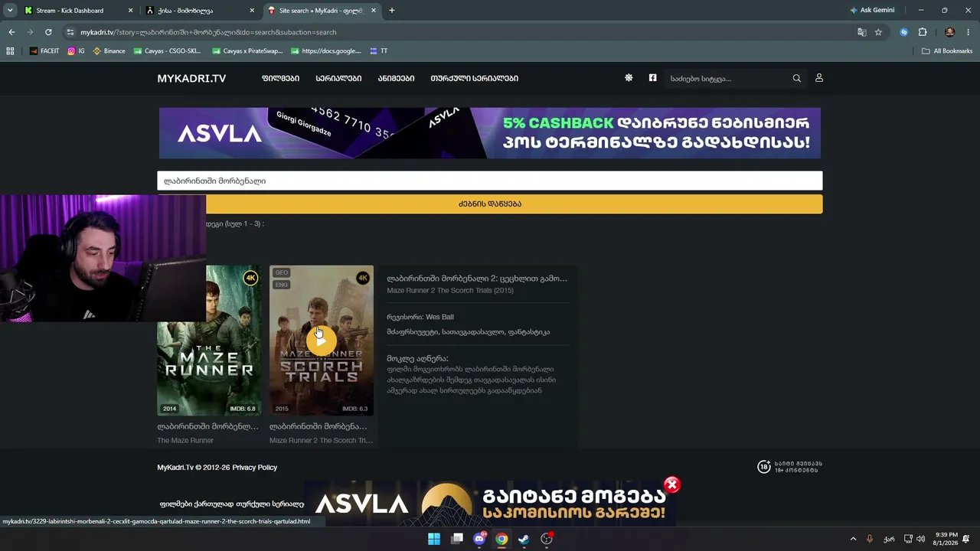The height and width of the screenshot is (551, 980).
Task: Open the bottom ASVLA გაიტანე მოგება banner
Action: pyautogui.click(x=490, y=504)
